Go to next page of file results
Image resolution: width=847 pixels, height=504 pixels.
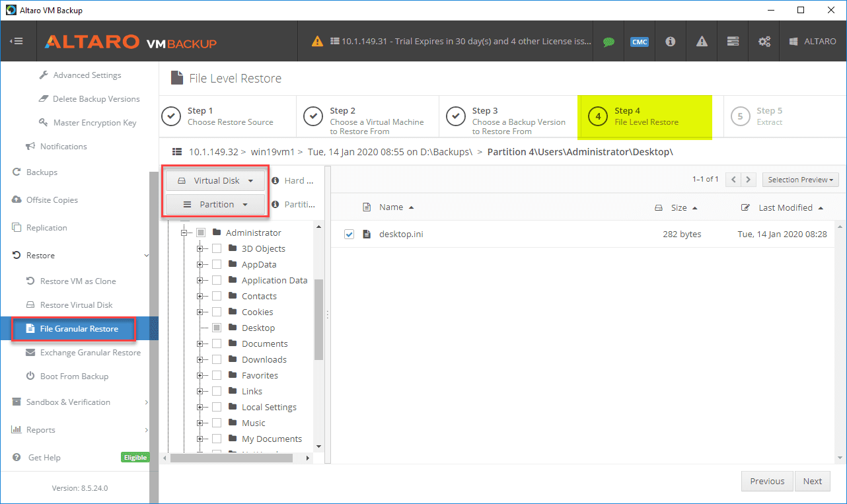tap(749, 180)
